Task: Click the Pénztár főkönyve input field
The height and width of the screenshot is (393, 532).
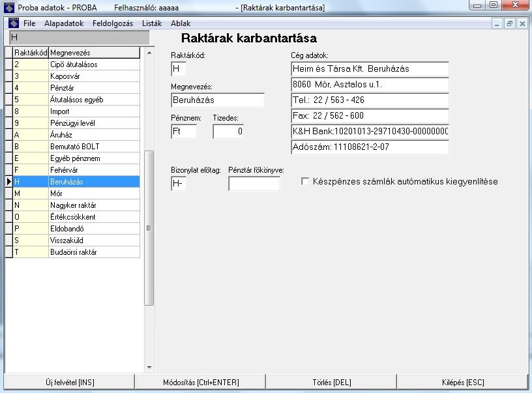Action: point(254,184)
